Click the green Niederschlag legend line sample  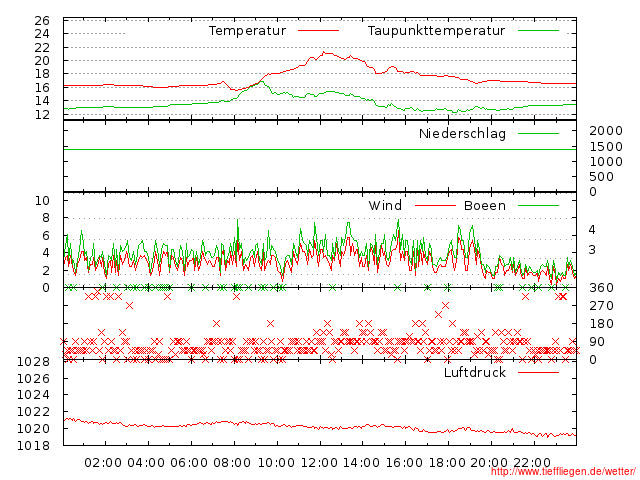point(538,133)
